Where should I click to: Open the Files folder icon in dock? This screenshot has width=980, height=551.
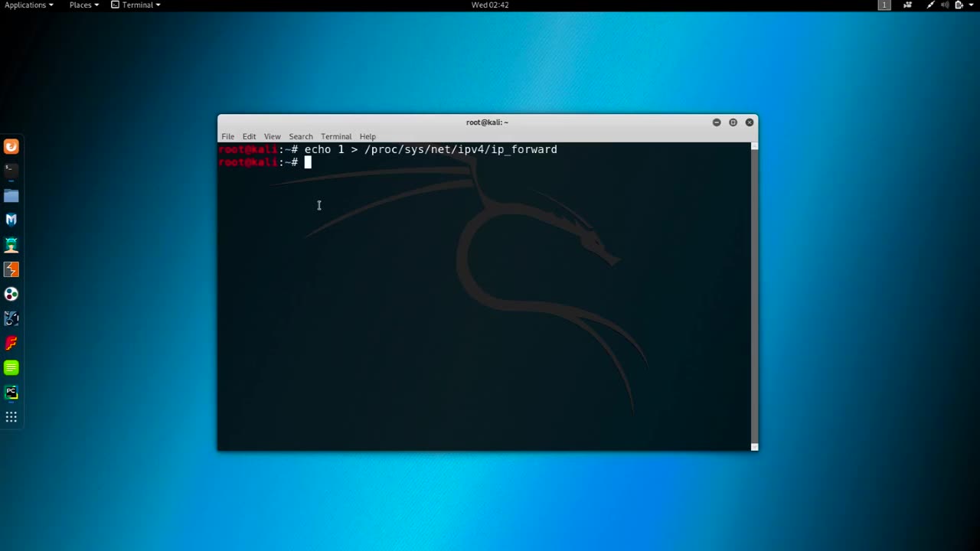point(11,196)
